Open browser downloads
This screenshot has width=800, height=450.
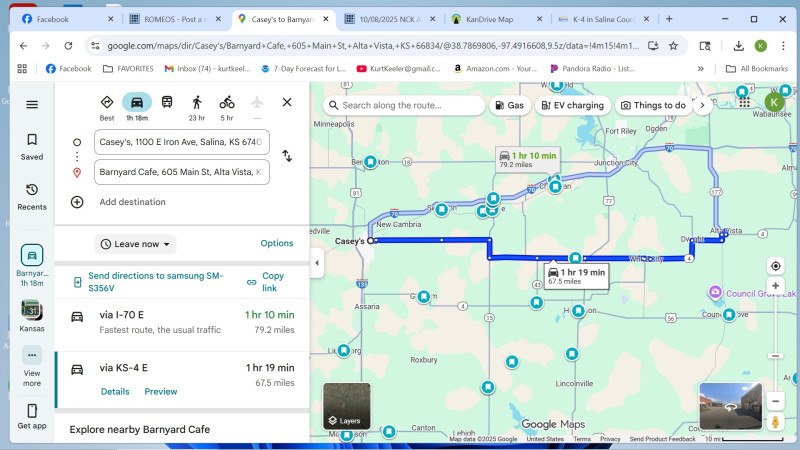click(x=738, y=46)
